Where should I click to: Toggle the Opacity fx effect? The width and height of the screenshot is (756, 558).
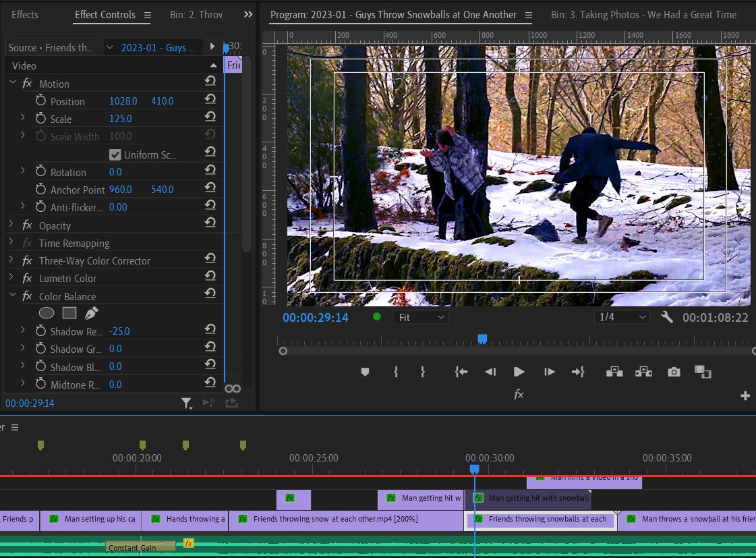tap(27, 225)
